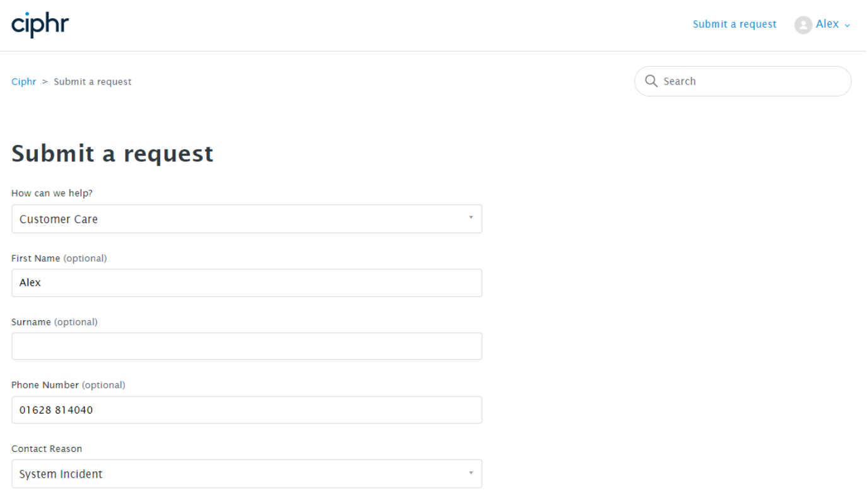Click the Contact Reason field label
This screenshot has height=498, width=868.
click(x=47, y=449)
